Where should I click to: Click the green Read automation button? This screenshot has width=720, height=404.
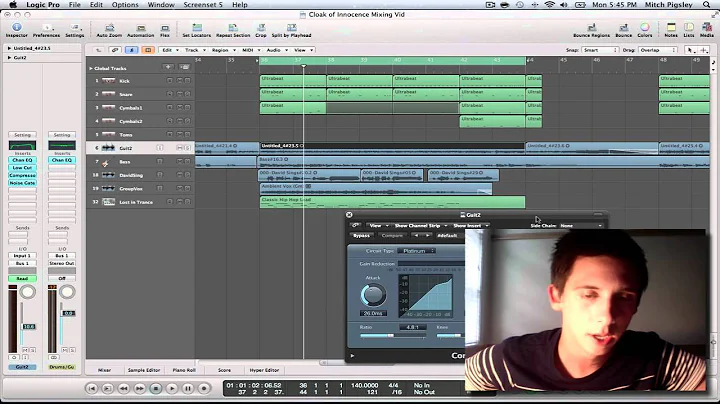coord(22,279)
